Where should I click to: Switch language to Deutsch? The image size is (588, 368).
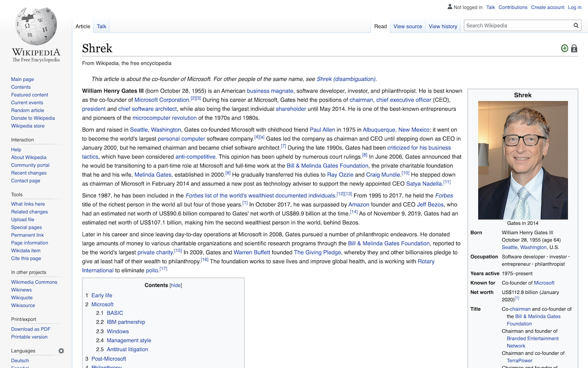pos(20,361)
